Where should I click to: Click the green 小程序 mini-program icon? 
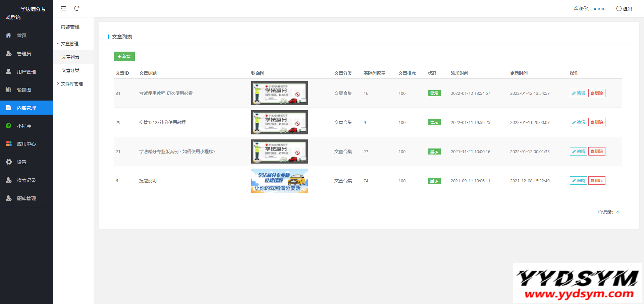coord(9,126)
